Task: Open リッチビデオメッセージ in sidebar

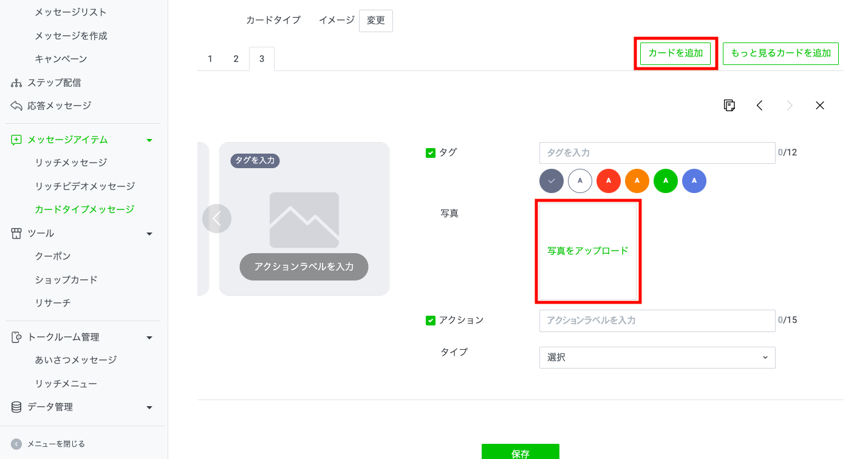Action: pos(84,186)
